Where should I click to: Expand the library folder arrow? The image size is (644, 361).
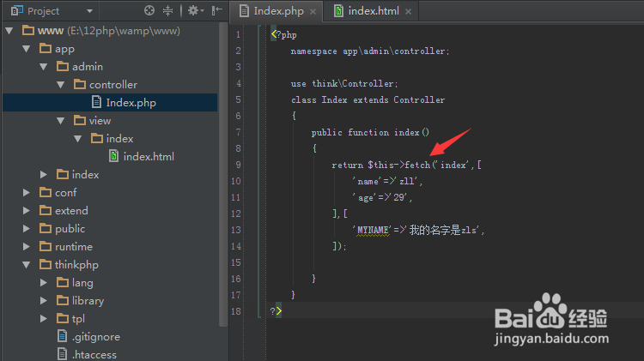click(x=44, y=301)
